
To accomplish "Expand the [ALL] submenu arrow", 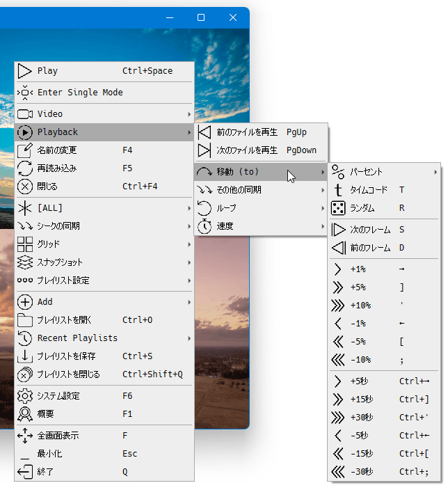I will tap(189, 208).
